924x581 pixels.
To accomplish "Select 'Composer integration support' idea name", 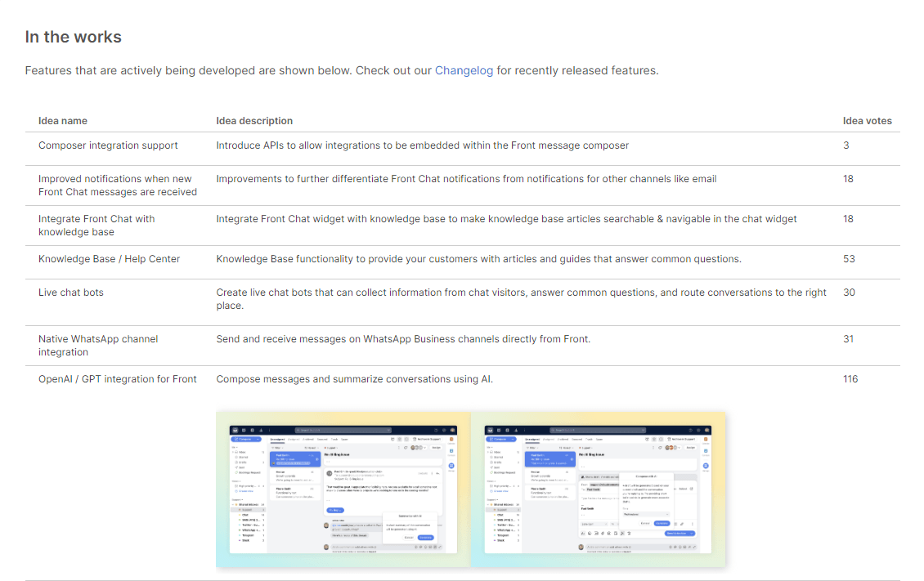I will (x=108, y=145).
